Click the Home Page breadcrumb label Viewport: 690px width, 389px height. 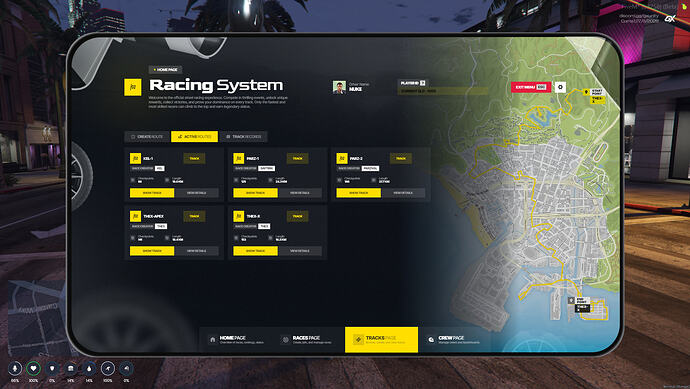[x=165, y=70]
